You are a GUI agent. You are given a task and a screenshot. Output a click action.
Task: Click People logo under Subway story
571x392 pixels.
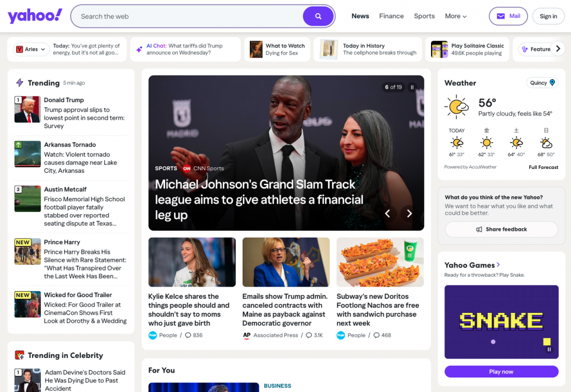click(341, 335)
